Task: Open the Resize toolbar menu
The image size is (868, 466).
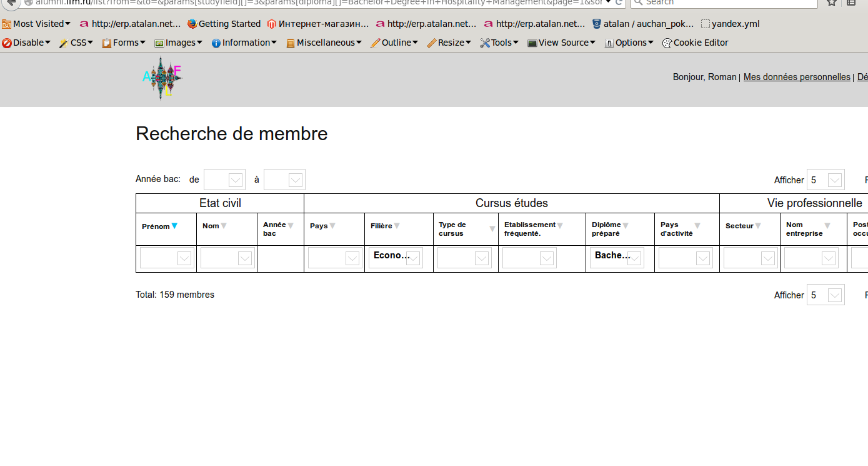Action: click(449, 43)
